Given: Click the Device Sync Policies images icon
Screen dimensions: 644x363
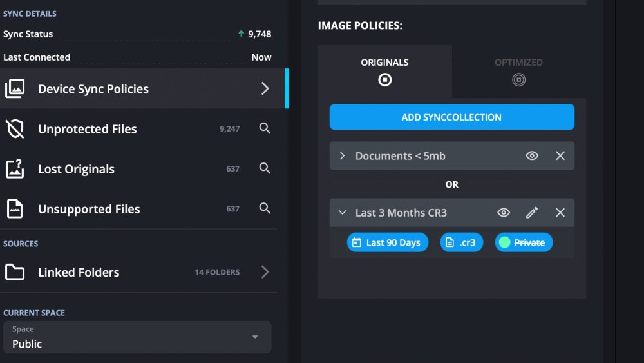Looking at the screenshot, I should (15, 89).
